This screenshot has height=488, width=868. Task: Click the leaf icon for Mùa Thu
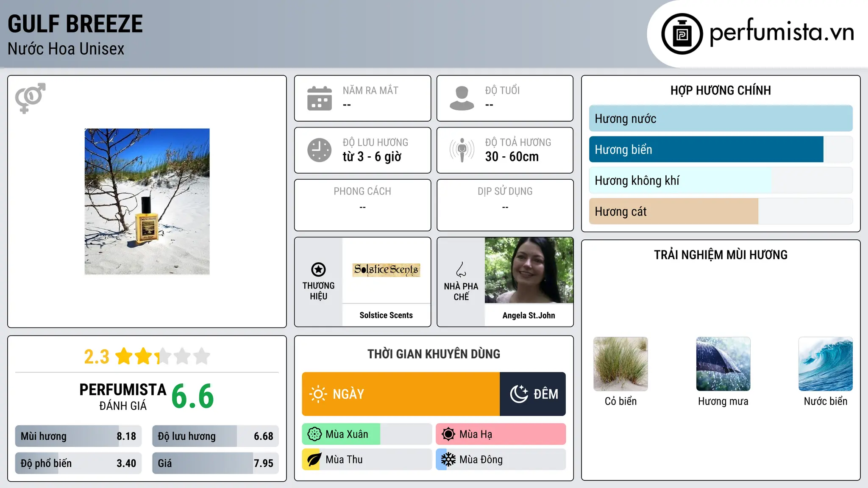pyautogui.click(x=314, y=460)
